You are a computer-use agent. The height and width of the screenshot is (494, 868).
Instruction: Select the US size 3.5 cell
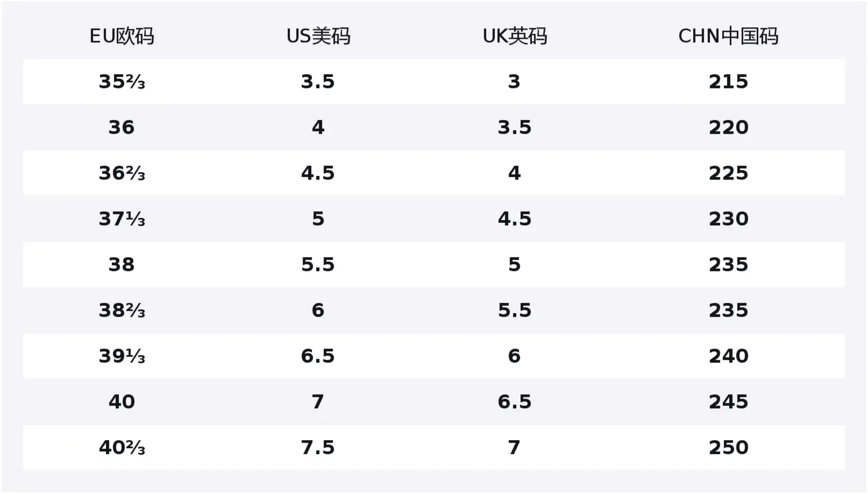(318, 82)
